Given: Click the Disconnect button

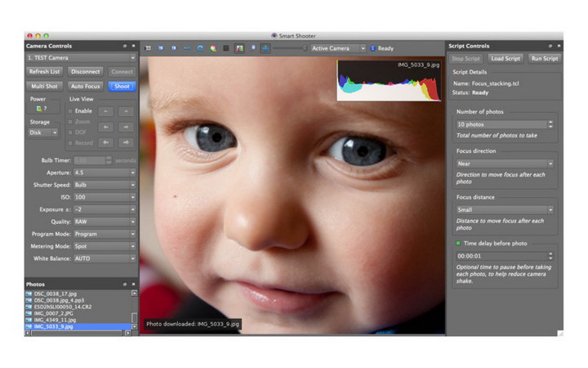Looking at the screenshot, I should (86, 71).
